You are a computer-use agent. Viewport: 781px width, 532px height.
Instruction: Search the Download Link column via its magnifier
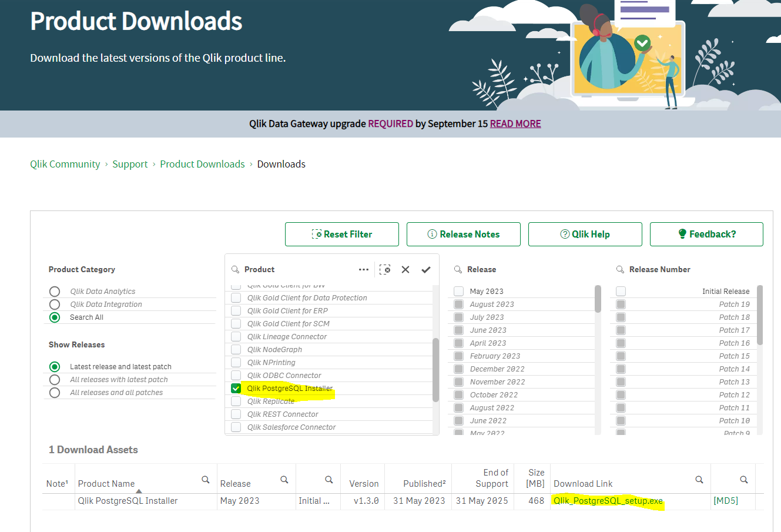[x=699, y=480]
